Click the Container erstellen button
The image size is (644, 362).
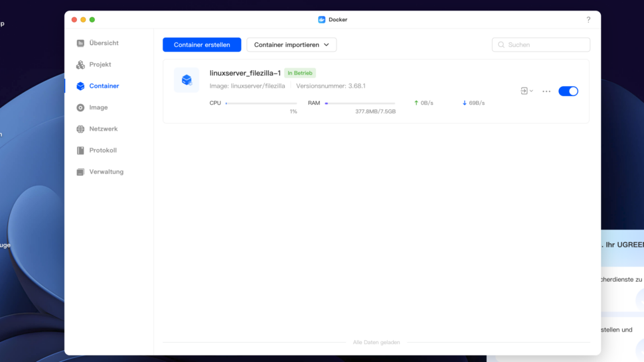tap(202, 44)
